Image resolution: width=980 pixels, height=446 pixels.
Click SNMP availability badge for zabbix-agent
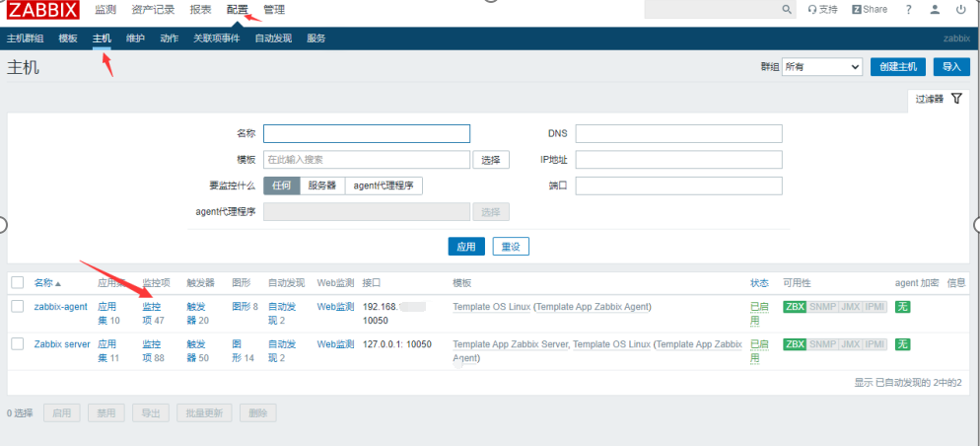[822, 307]
